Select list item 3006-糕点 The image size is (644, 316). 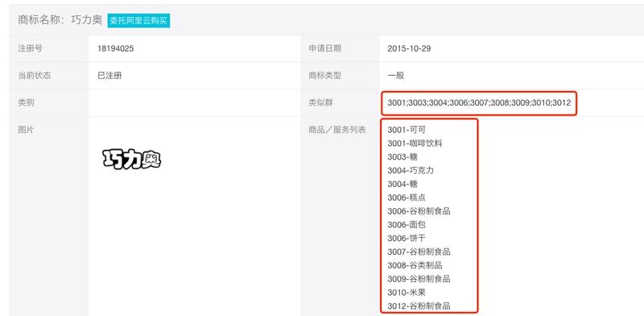[x=407, y=198]
